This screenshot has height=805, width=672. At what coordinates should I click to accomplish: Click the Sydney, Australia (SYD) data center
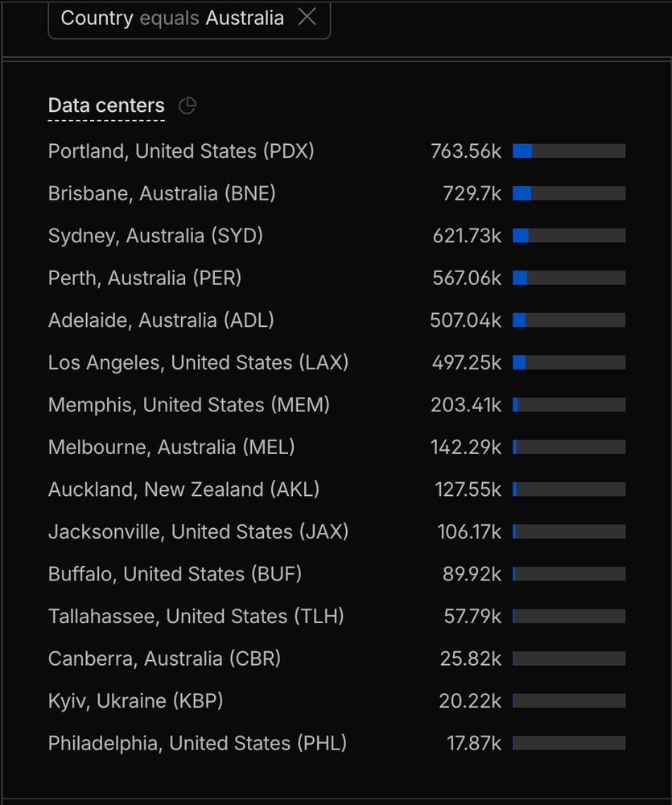(336, 236)
